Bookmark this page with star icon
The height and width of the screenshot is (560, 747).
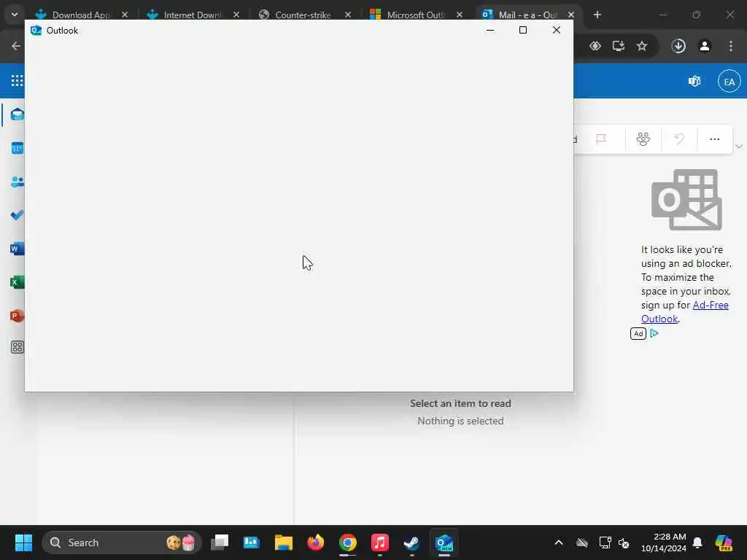click(x=642, y=46)
